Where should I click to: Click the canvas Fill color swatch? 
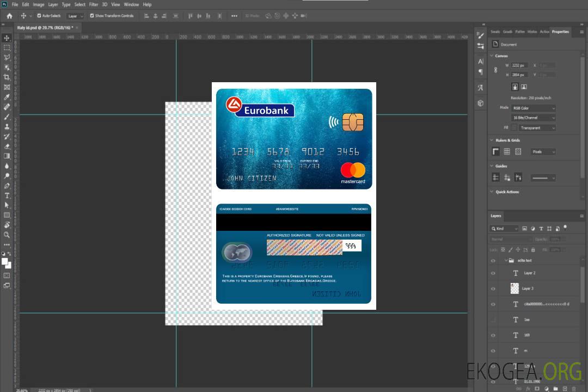514,128
